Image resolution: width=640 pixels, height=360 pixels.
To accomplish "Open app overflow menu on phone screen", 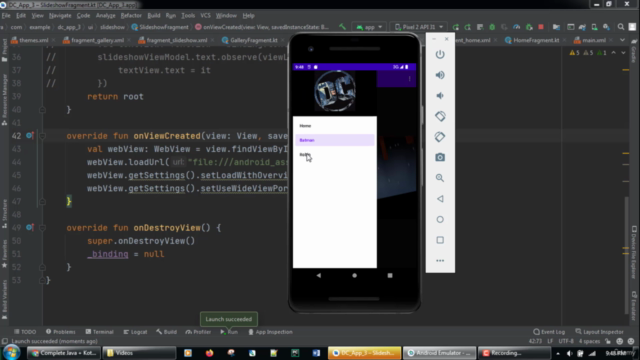I will pos(409,79).
